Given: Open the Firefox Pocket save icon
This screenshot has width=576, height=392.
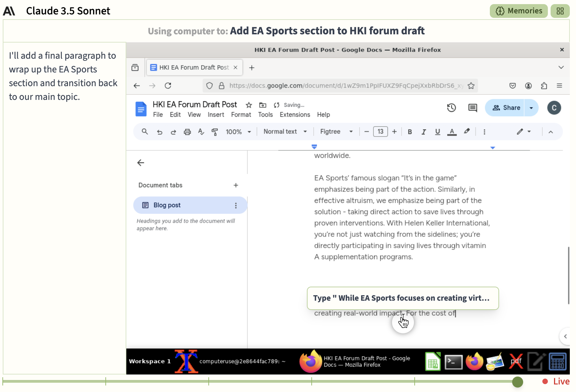Looking at the screenshot, I should coord(512,86).
